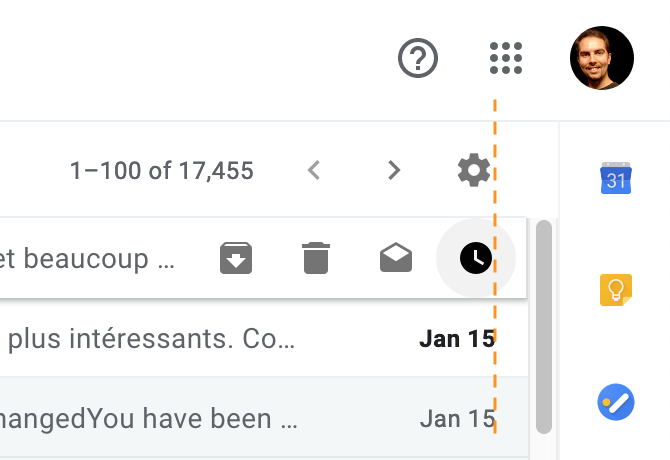670x460 pixels.
Task: Open the Support help icon
Action: (x=418, y=59)
